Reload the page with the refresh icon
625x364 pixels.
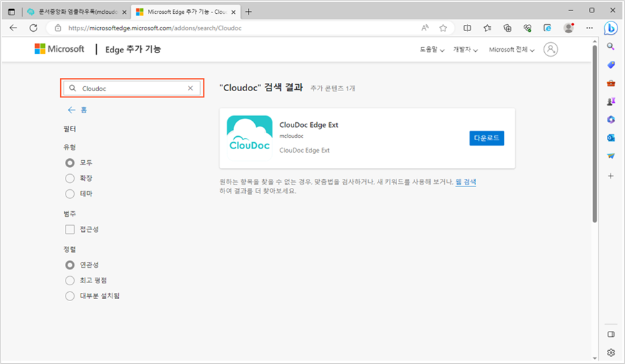[33, 28]
